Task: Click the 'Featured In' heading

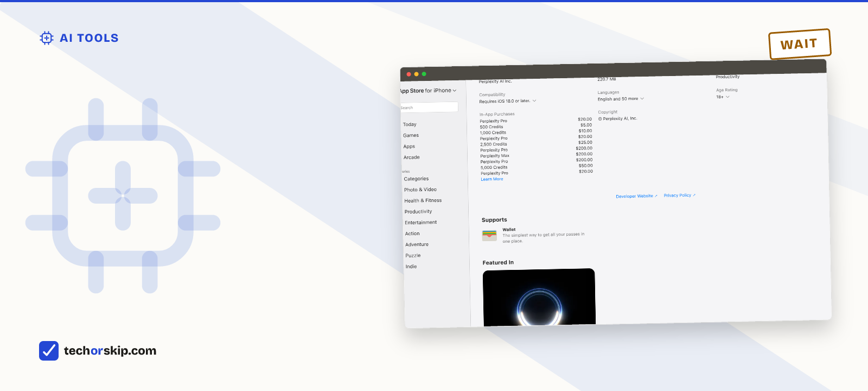Action: (498, 262)
